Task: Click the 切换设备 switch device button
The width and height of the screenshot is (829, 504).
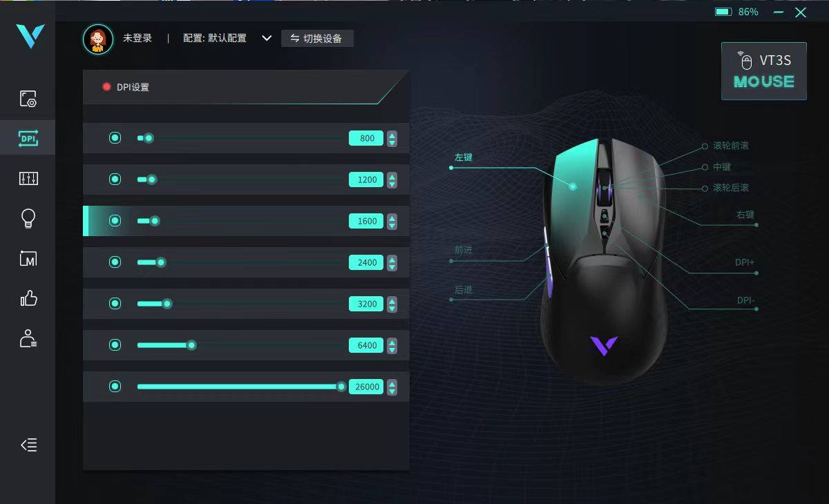Action: 317,39
